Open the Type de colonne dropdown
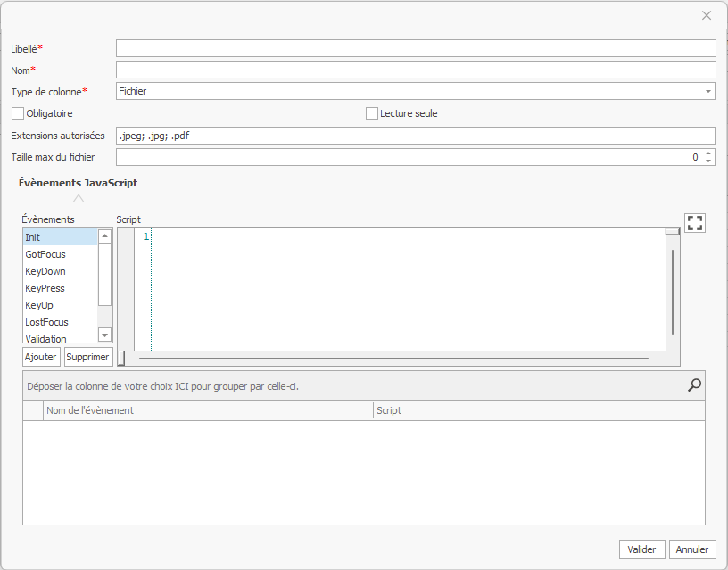 (708, 91)
